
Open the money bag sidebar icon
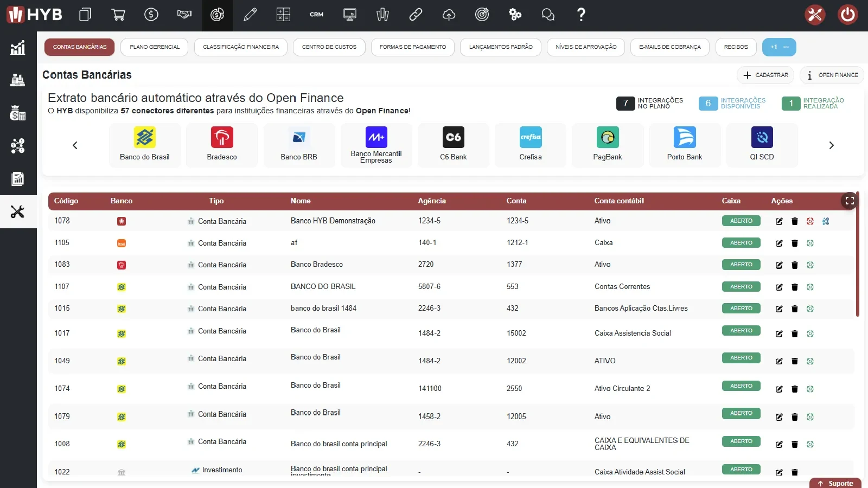(18, 113)
